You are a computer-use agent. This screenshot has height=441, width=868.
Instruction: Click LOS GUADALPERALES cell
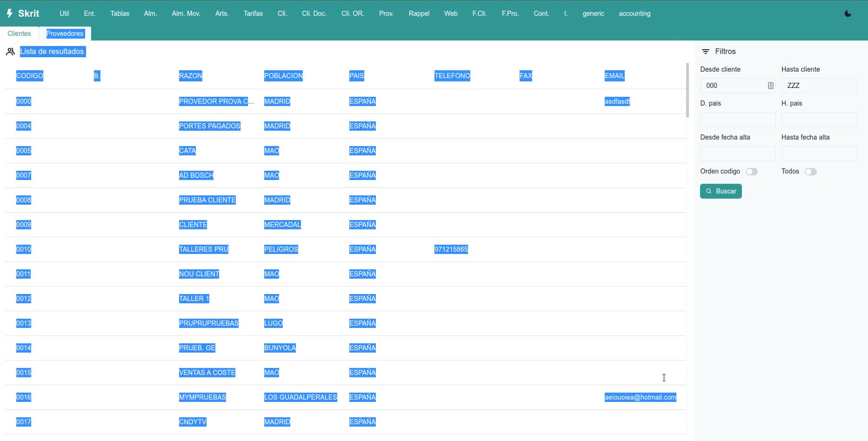coord(300,397)
